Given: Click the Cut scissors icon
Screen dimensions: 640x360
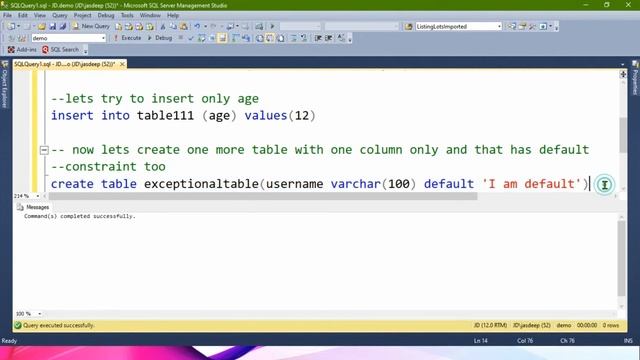Looking at the screenshot, I should click(x=162, y=26).
